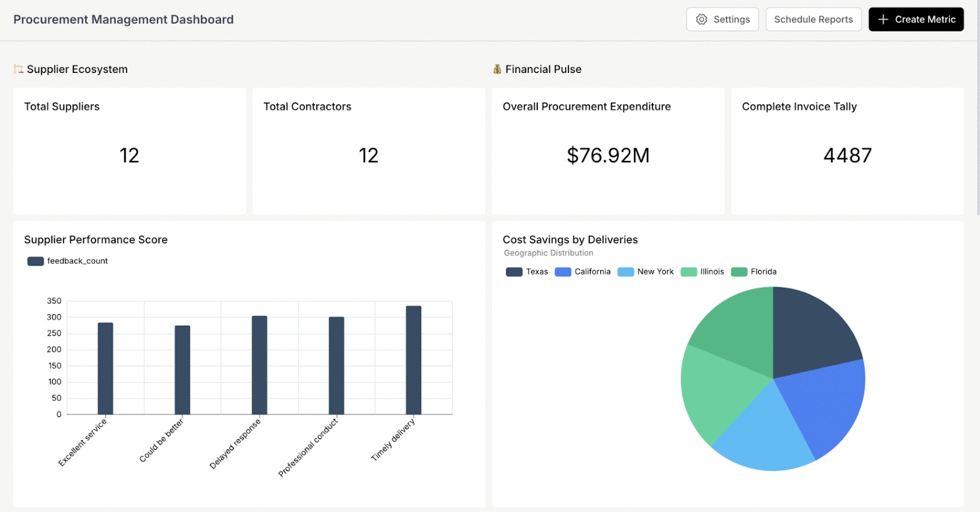
Task: Click the Financial Pulse money bag icon
Action: [497, 69]
